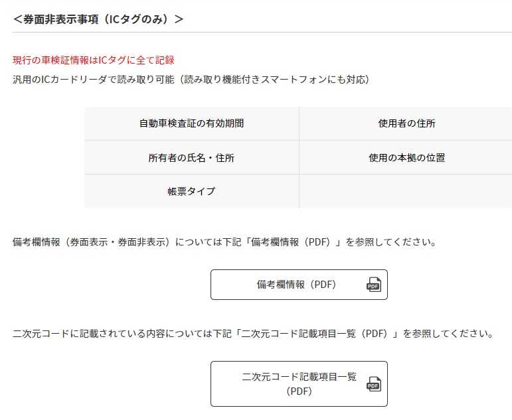Click the 所有者の氏名・住所 table cell
The image size is (512, 420).
(191, 158)
